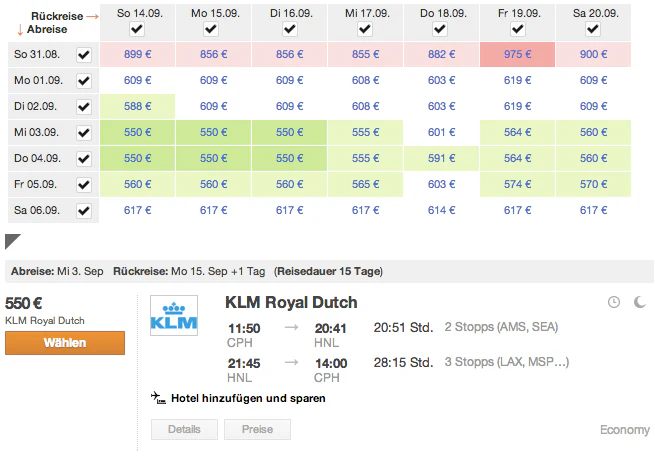Click the clock icon in flight details
Screen dimensions: 655x460
[614, 302]
